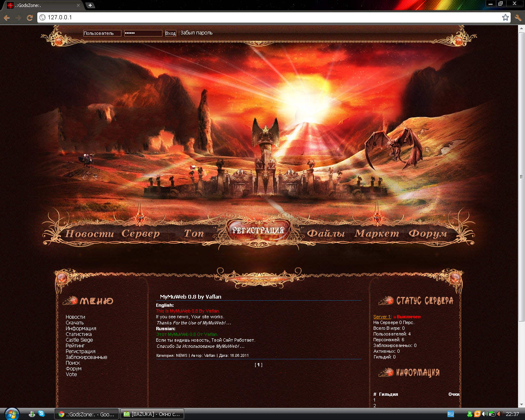The height and width of the screenshot is (420, 525).
Task: Select Скачать in the side menu
Action: 75,323
